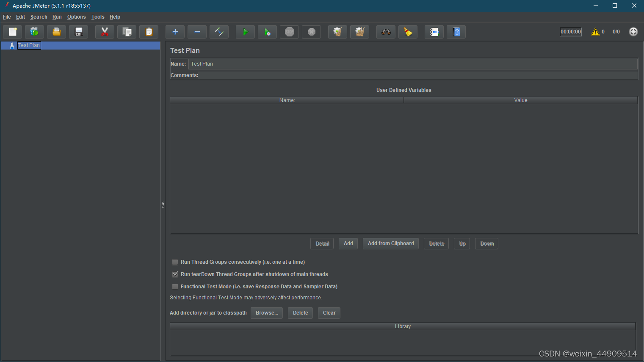Expand all tree nodes with plus icon
Image resolution: width=644 pixels, height=362 pixels.
coord(175,32)
